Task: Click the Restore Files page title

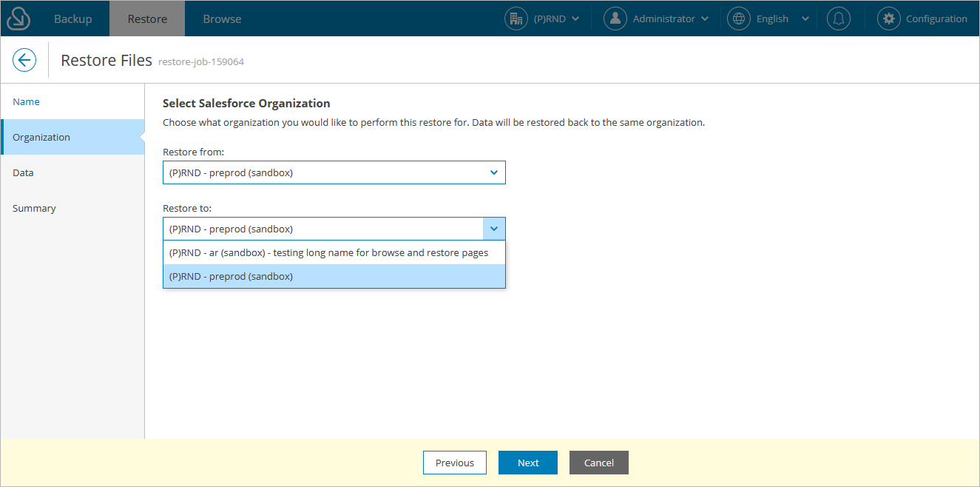Action: click(x=107, y=60)
